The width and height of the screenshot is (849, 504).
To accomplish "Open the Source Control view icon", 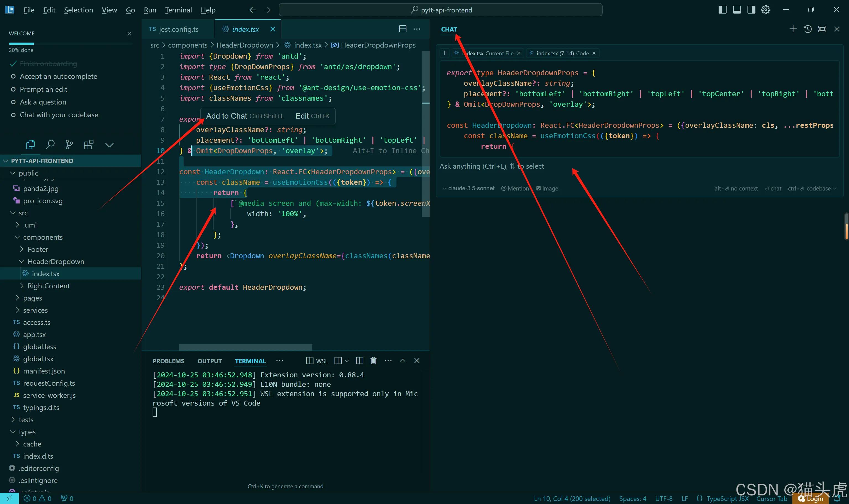I will click(x=69, y=145).
